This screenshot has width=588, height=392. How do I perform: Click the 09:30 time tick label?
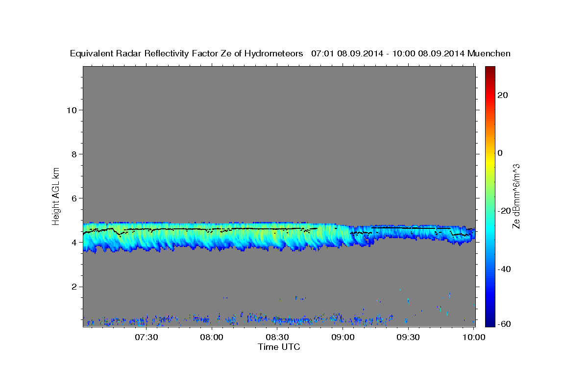click(x=408, y=337)
